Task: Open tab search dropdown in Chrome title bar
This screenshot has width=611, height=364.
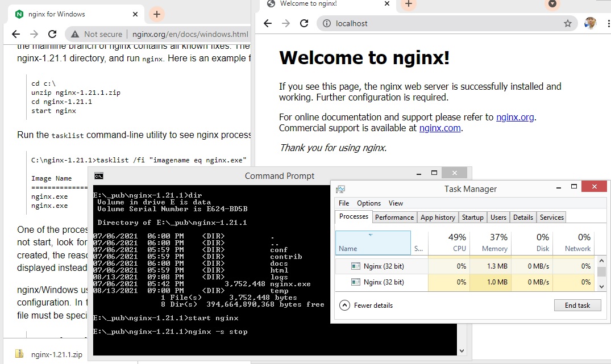Action: [552, 4]
